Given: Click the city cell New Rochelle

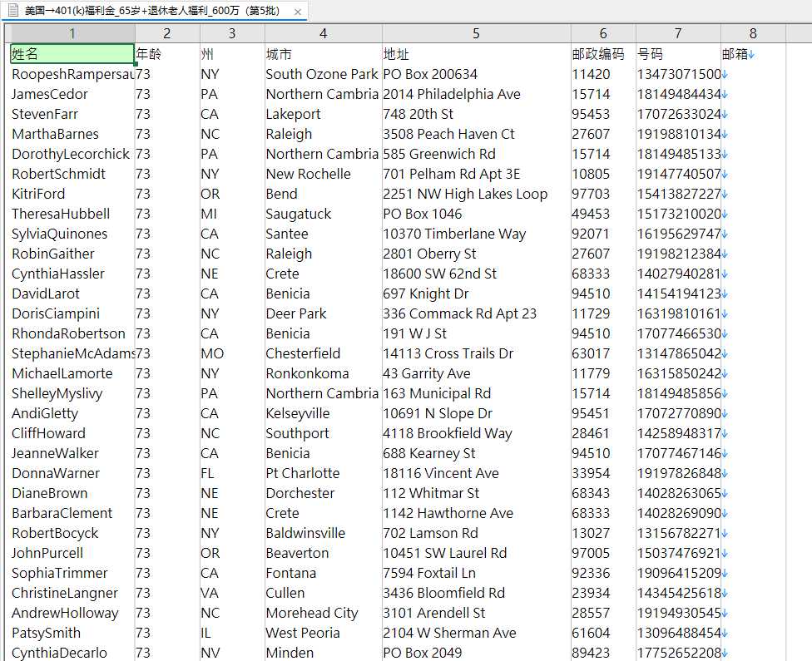Looking at the screenshot, I should point(308,174).
